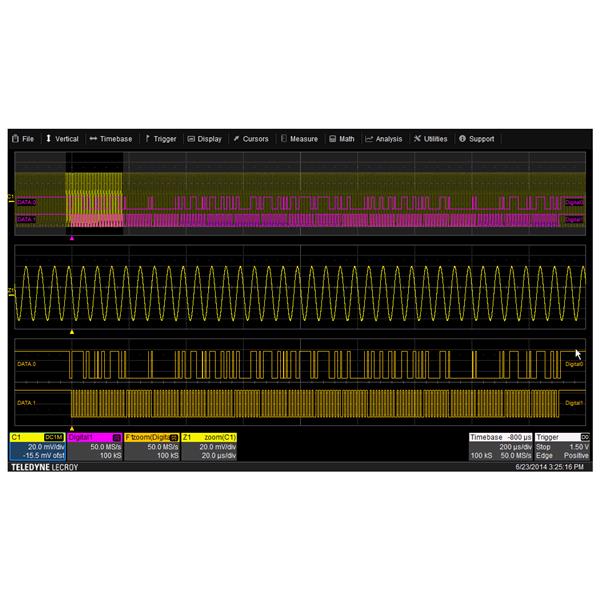This screenshot has width=600, height=600.
Task: Click the orange DATA.1 label in bottom grid
Action: tap(26, 403)
